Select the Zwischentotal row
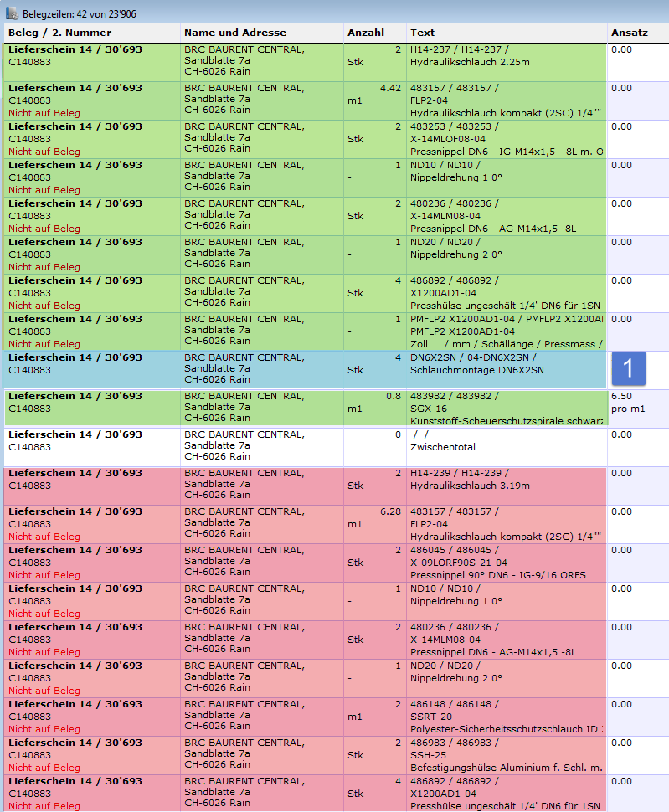This screenshot has width=669, height=812. coord(506,447)
